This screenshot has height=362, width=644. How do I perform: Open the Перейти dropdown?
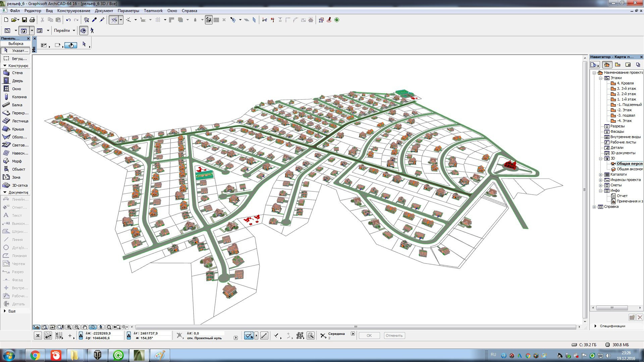pyautogui.click(x=64, y=31)
